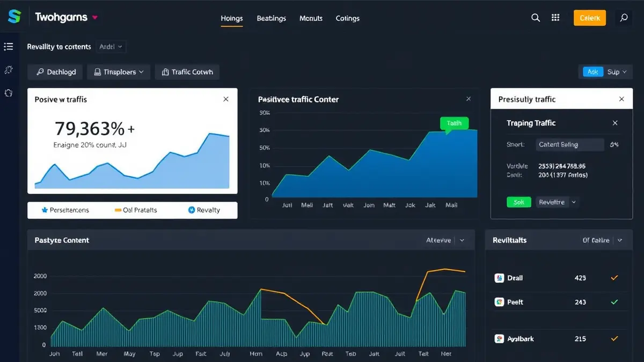Open the sidebar list menu icon
This screenshot has width=644, height=362.
click(9, 47)
